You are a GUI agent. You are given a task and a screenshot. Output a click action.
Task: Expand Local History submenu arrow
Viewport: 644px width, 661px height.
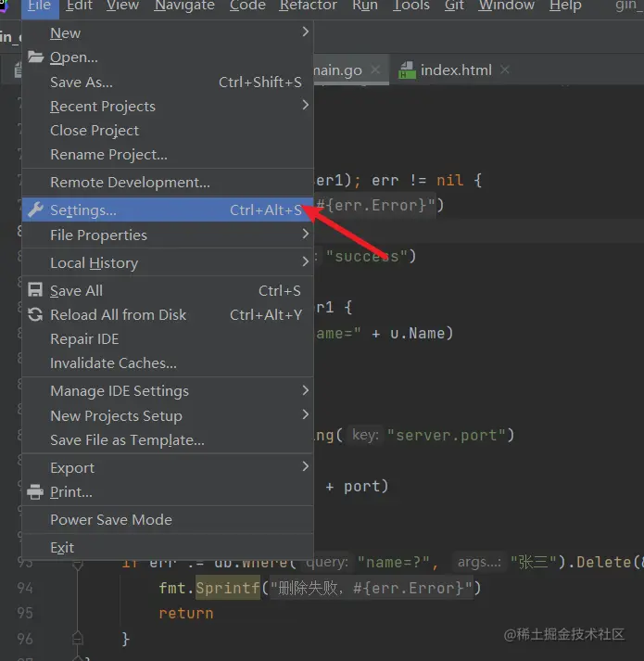306,261
